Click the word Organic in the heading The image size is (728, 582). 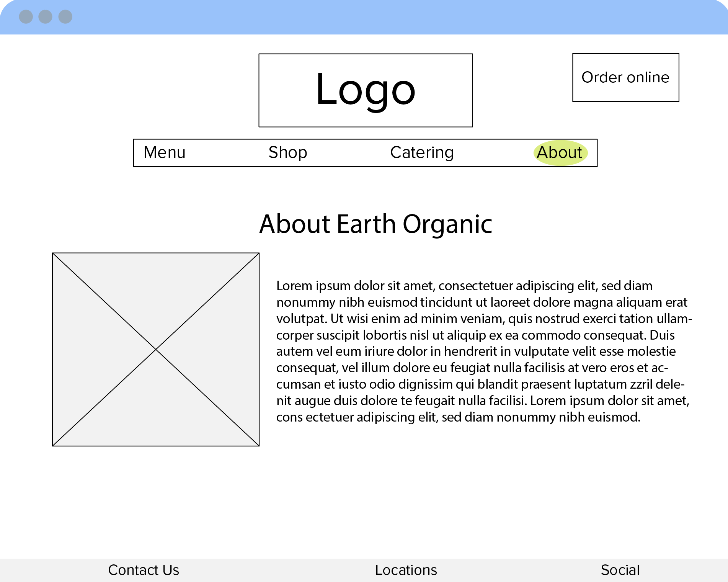click(x=447, y=224)
